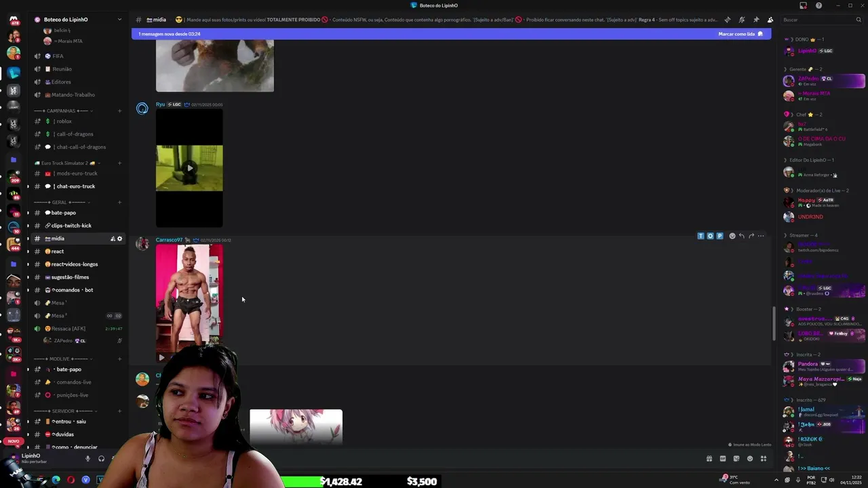Open Pandora in the member list
This screenshot has width=868, height=488.
[824, 366]
